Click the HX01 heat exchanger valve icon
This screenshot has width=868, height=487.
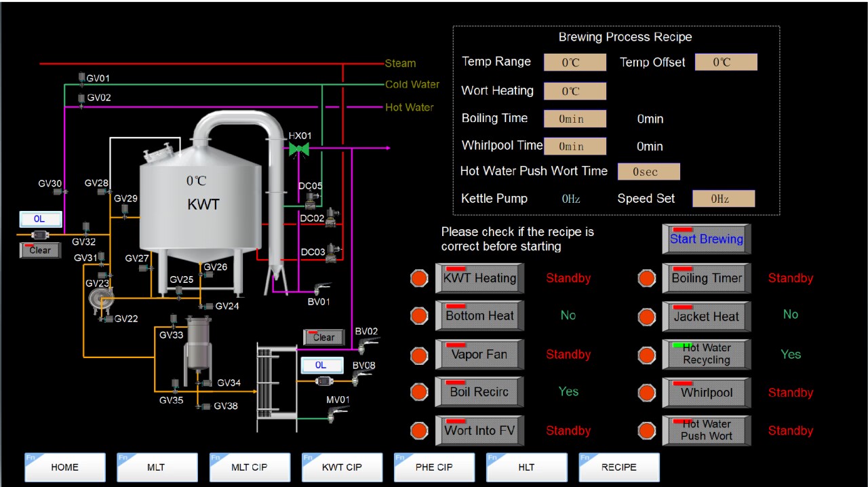pos(298,148)
